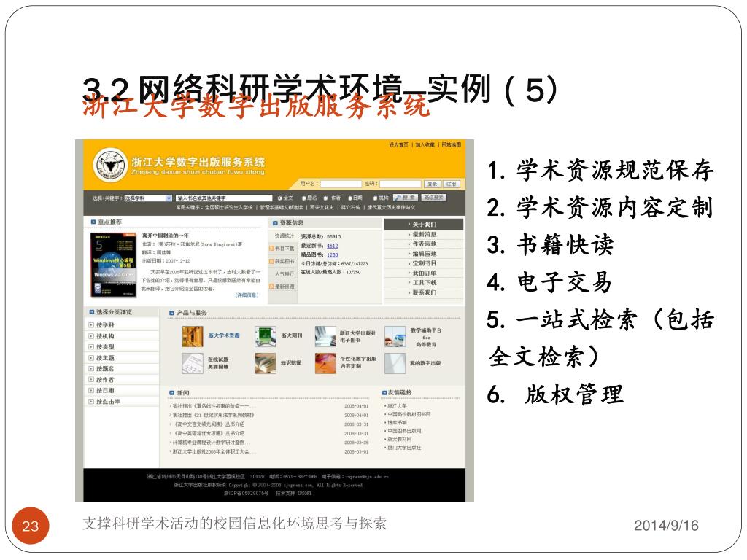This screenshot has height=560, width=747.
Task: Open the 联系我们 menu item
Action: 424,292
